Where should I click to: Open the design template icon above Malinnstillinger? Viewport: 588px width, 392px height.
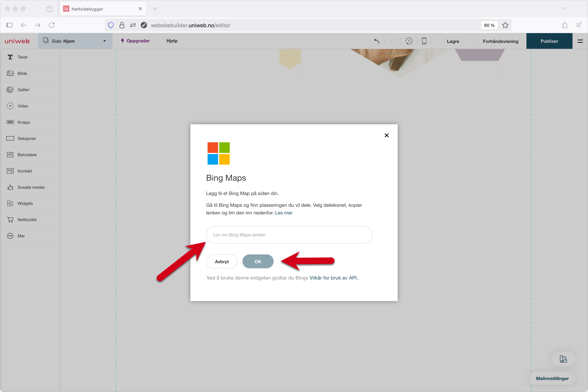point(563,359)
